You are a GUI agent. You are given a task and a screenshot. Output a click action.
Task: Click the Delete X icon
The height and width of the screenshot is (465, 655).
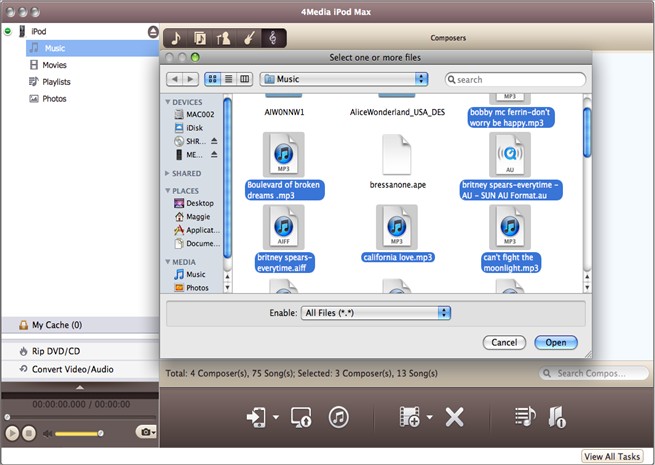pyautogui.click(x=454, y=417)
